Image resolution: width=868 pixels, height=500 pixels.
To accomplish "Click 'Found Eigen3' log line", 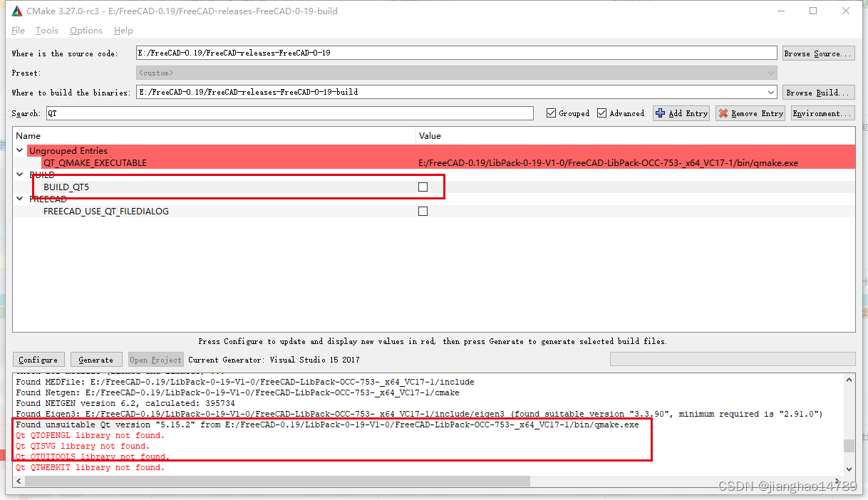I will 419,414.
